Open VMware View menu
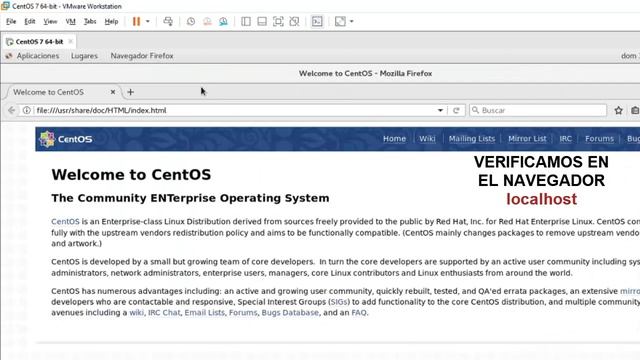640x360 pixels. coord(50,21)
